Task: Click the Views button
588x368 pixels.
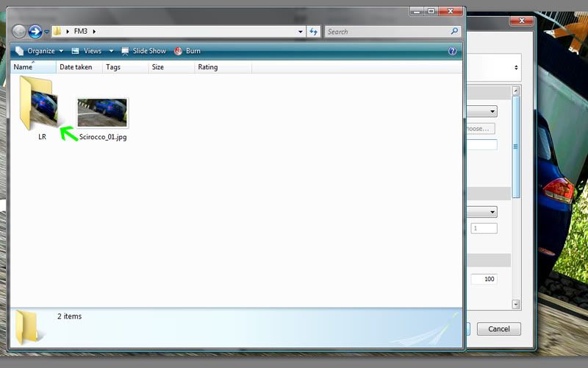Action: (x=87, y=51)
